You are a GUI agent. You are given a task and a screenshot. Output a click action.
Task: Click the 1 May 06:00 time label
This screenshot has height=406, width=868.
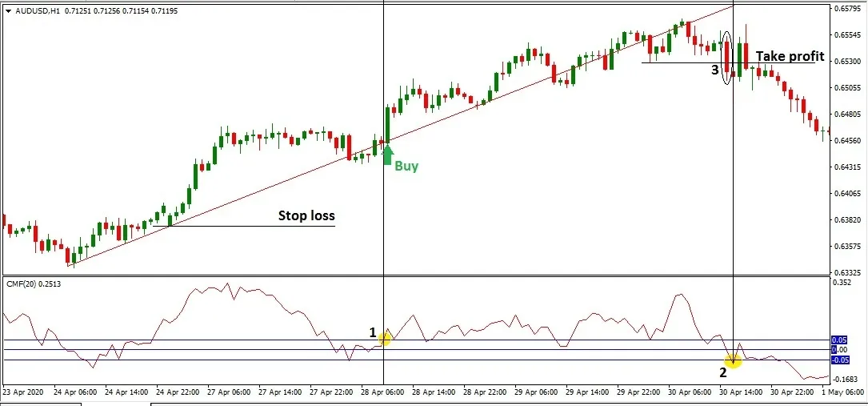(842, 392)
